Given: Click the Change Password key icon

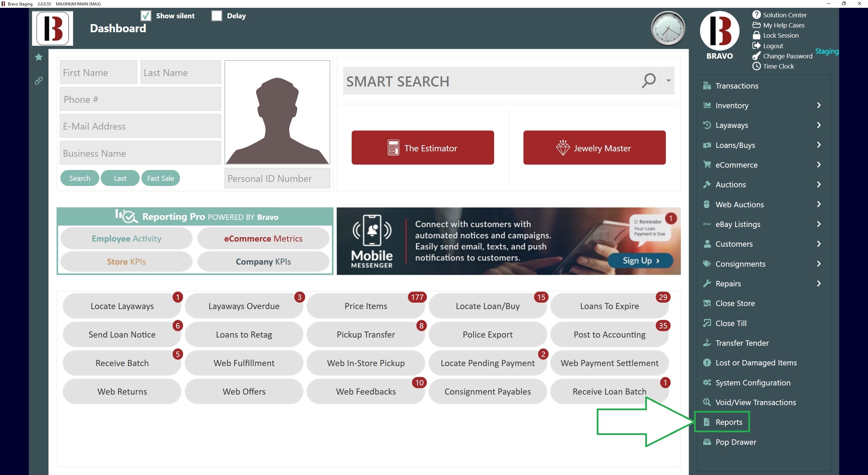Looking at the screenshot, I should point(756,56).
